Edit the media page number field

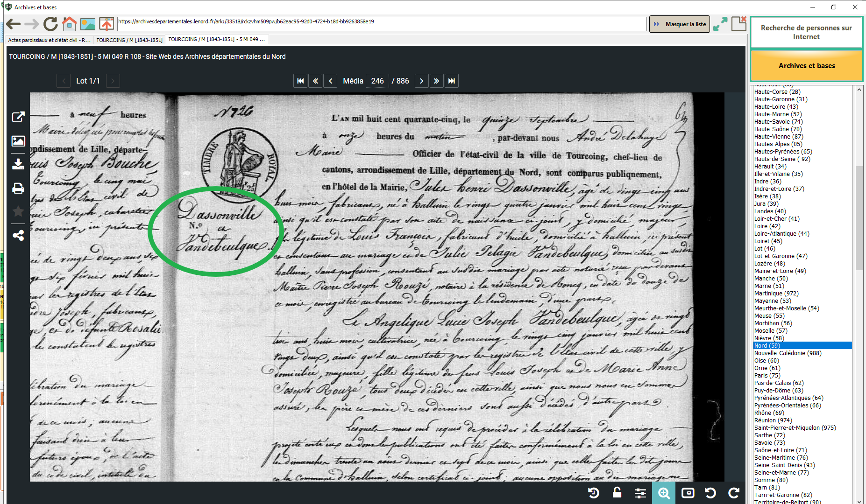pos(377,81)
